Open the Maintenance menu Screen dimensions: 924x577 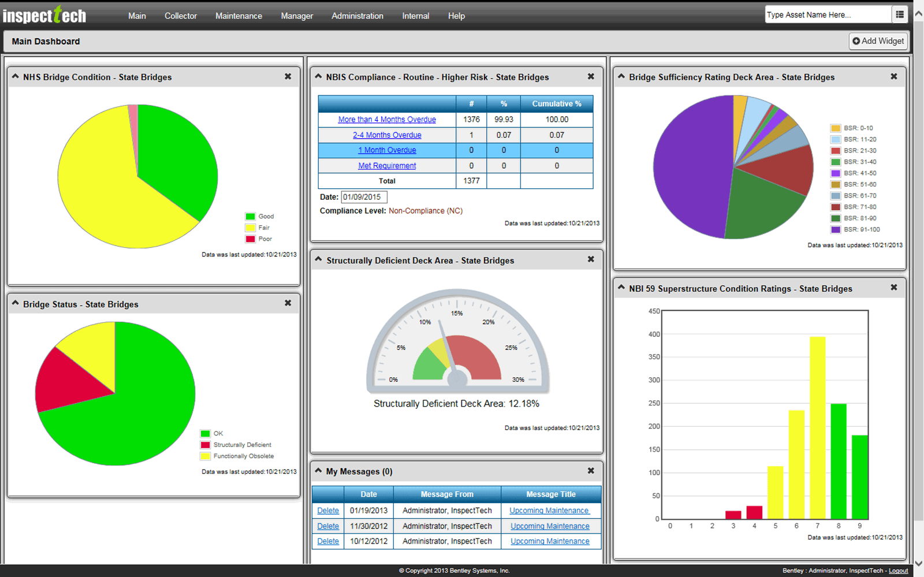click(239, 16)
